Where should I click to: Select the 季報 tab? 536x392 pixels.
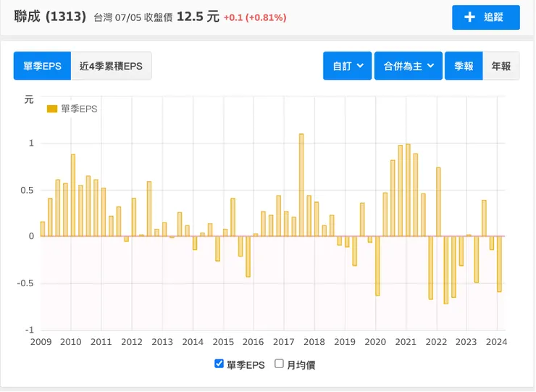(464, 66)
